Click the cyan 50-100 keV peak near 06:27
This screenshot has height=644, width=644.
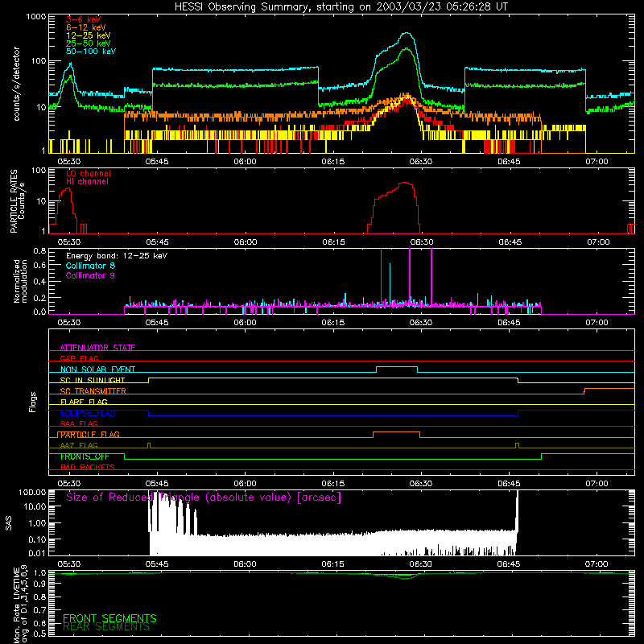click(407, 34)
